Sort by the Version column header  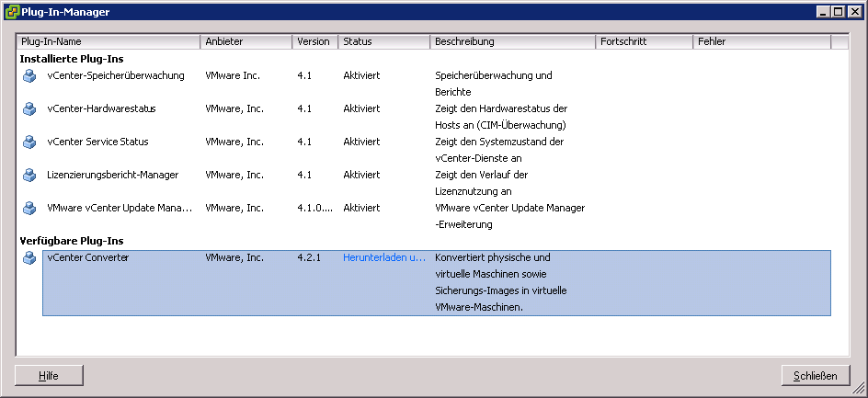(x=314, y=42)
